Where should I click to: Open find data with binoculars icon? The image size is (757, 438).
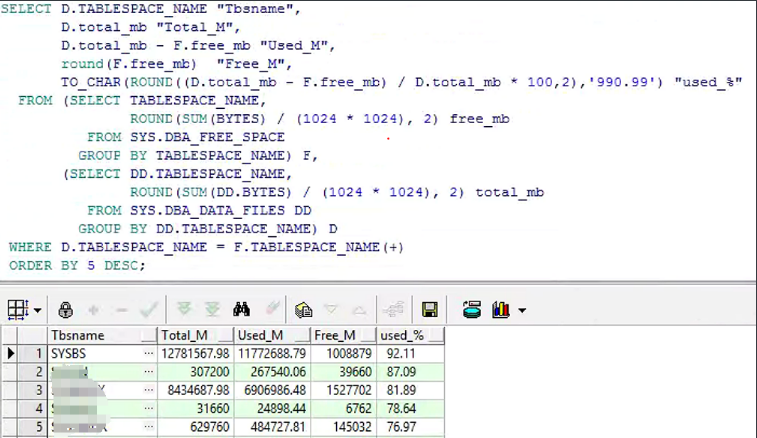pos(241,309)
